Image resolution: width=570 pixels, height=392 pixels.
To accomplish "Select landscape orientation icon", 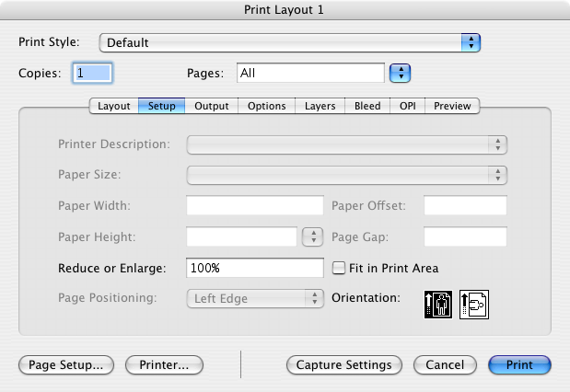I will [473, 304].
